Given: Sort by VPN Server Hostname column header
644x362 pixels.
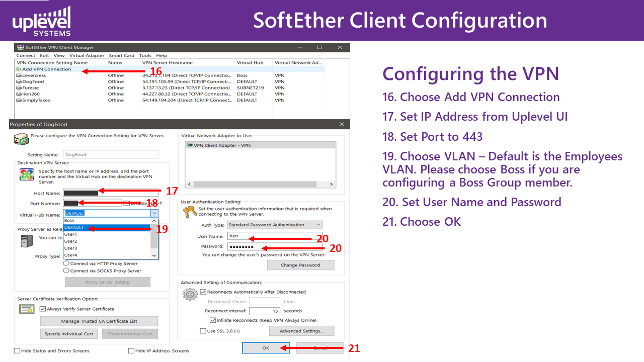Looking at the screenshot, I should pos(187,63).
